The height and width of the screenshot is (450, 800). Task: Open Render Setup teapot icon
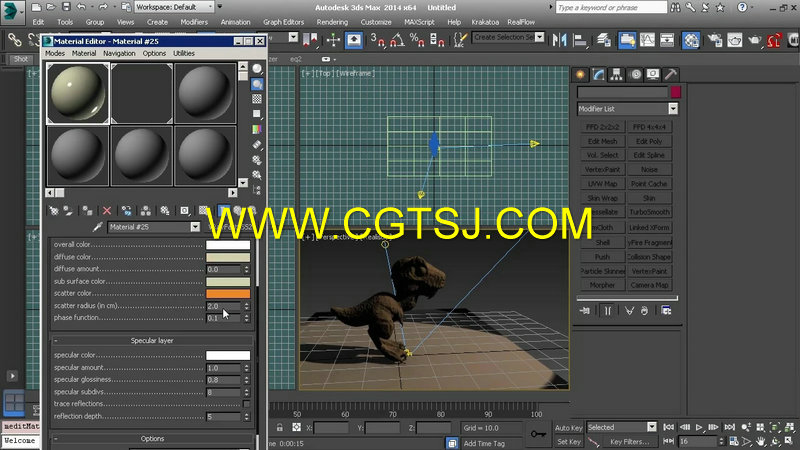point(715,40)
